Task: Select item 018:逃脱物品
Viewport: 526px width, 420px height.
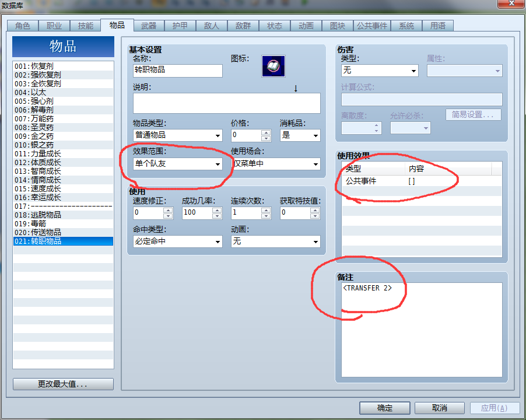Action: [63, 215]
